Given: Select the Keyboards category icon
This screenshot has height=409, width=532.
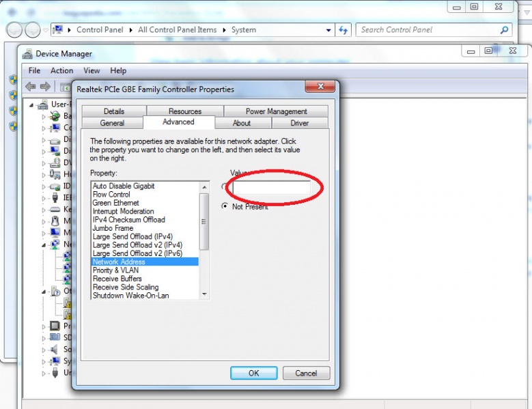Looking at the screenshot, I should (x=55, y=210).
